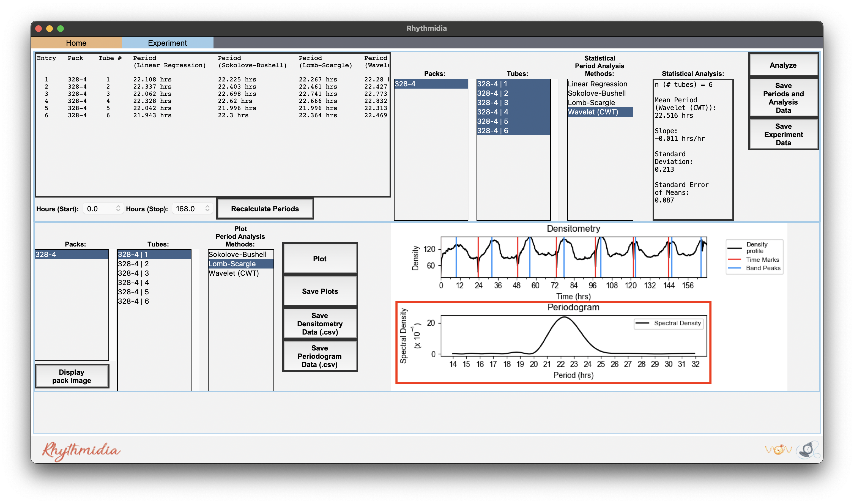
Task: Choose Lomb-Scargle plot method
Action: [241, 264]
